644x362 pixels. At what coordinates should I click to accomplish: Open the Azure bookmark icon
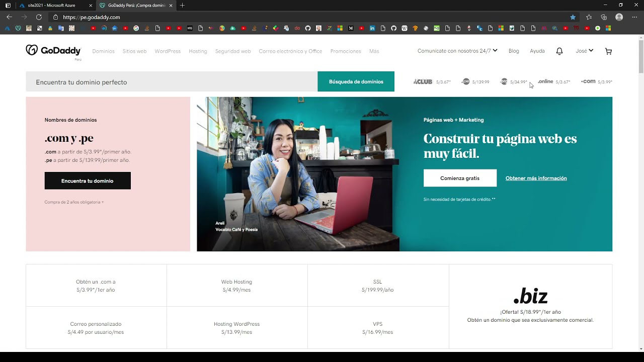point(7,28)
